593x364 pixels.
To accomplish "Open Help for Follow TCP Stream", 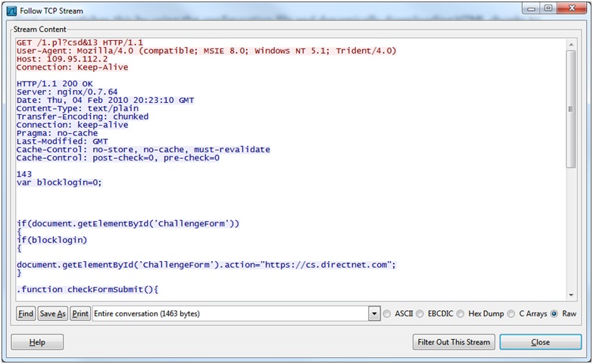I will 37,342.
